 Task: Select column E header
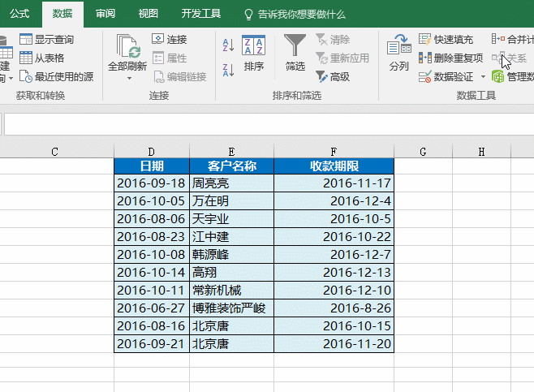[231, 152]
